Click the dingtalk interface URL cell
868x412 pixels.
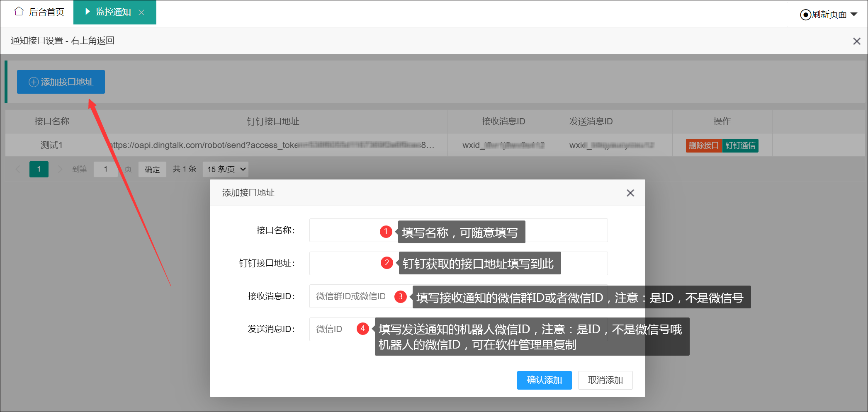click(273, 145)
